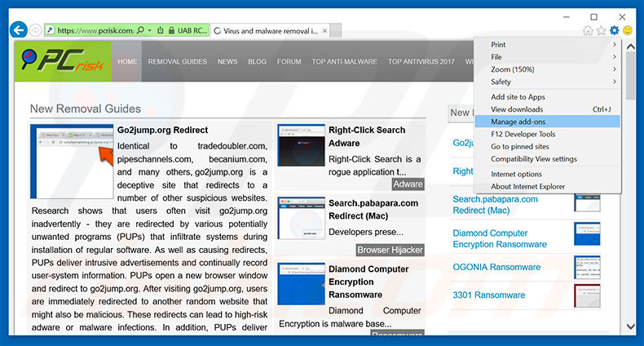Open a new tab with the blank tab button
This screenshot has height=346, width=644.
click(335, 31)
